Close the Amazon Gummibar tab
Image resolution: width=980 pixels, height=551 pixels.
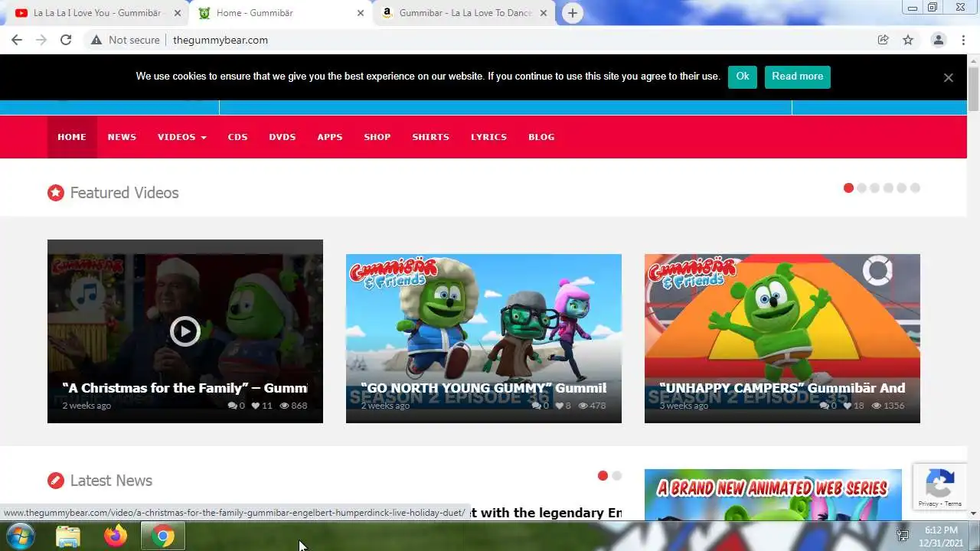544,13
